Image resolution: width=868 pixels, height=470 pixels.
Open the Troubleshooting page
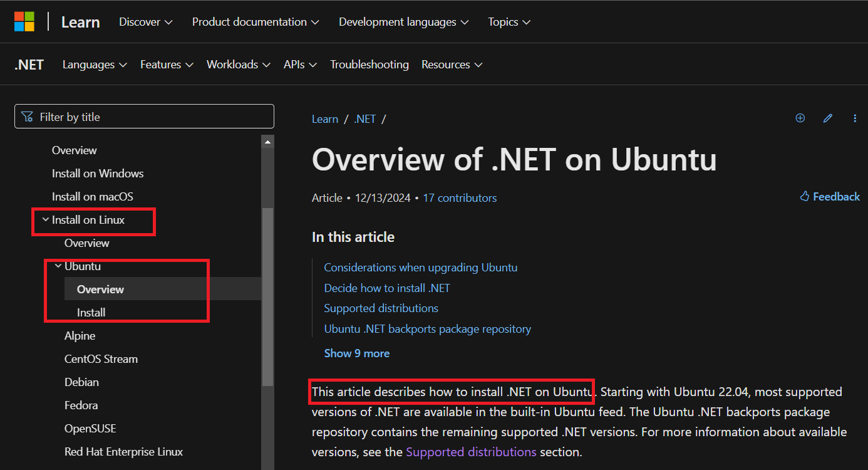(369, 65)
